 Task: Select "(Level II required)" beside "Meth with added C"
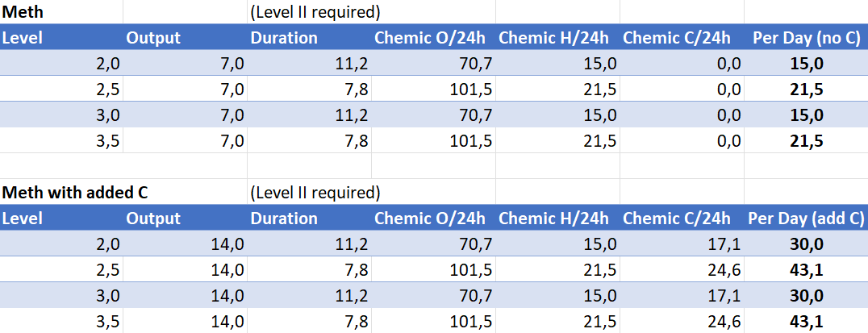pyautogui.click(x=315, y=193)
